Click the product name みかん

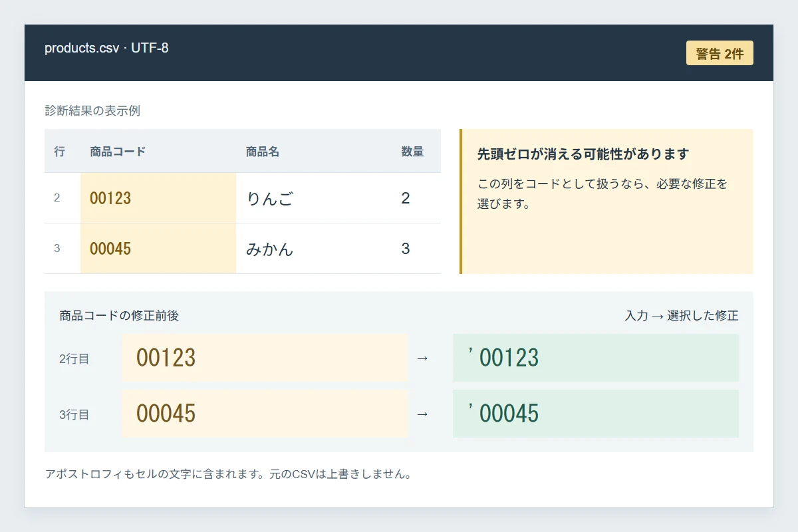pos(269,249)
